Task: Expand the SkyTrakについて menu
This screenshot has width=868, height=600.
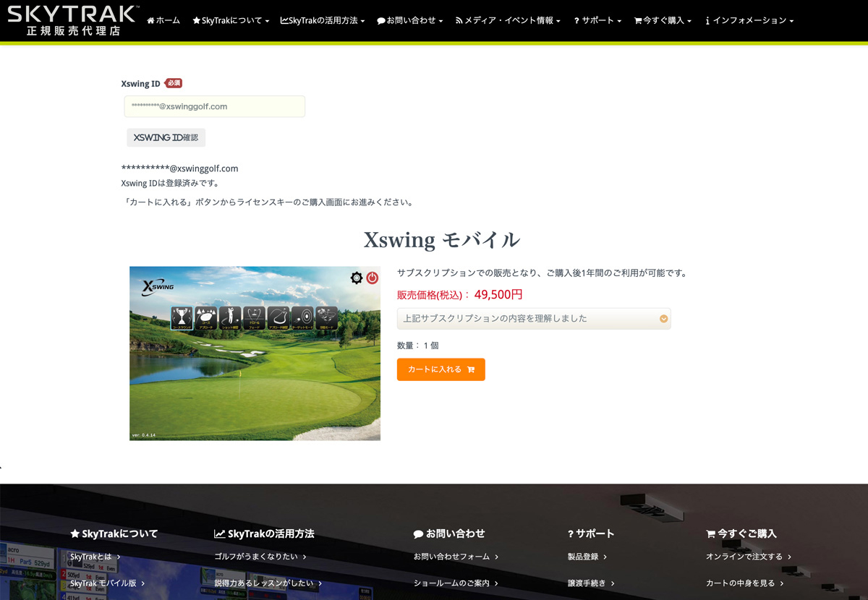Action: tap(231, 21)
